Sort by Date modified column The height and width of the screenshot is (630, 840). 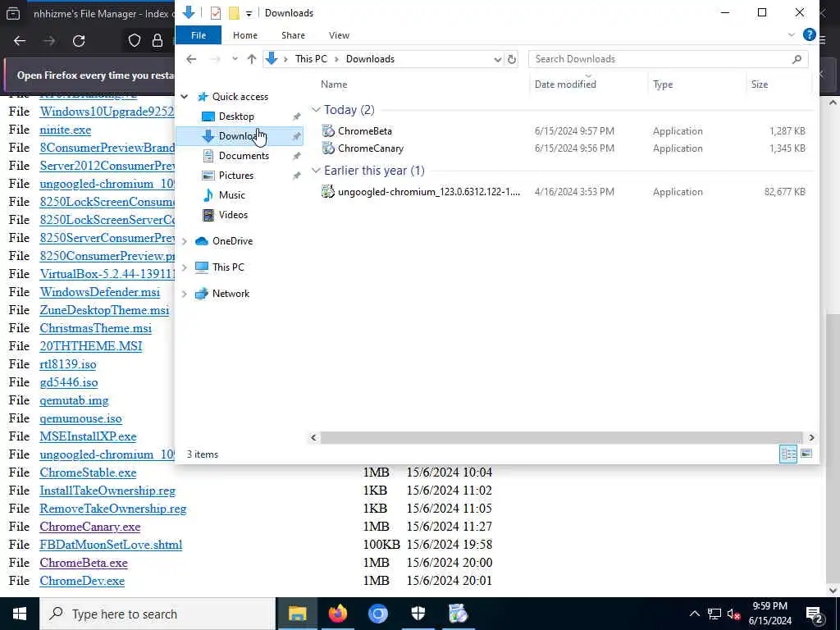pyautogui.click(x=565, y=84)
